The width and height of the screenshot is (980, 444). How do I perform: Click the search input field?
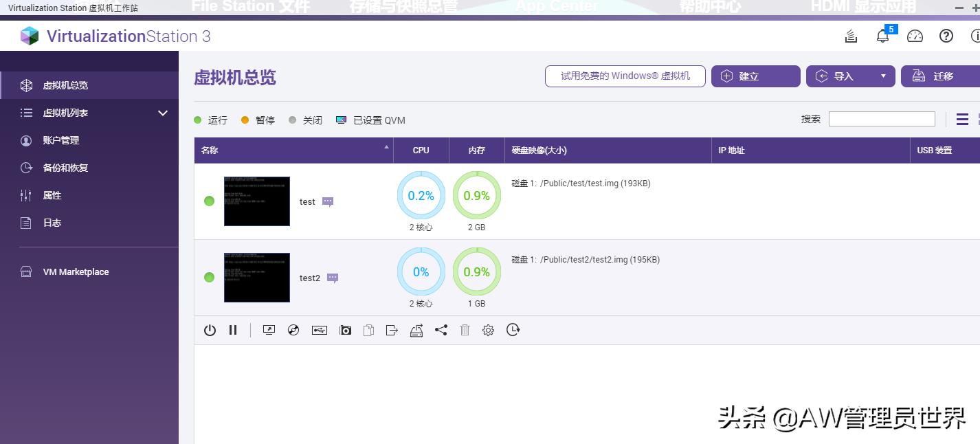881,119
